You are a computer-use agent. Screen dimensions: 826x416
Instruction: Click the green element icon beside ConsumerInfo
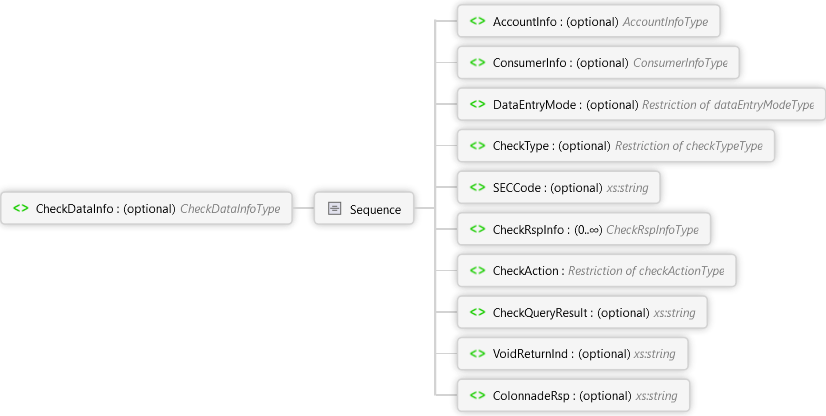pos(478,63)
